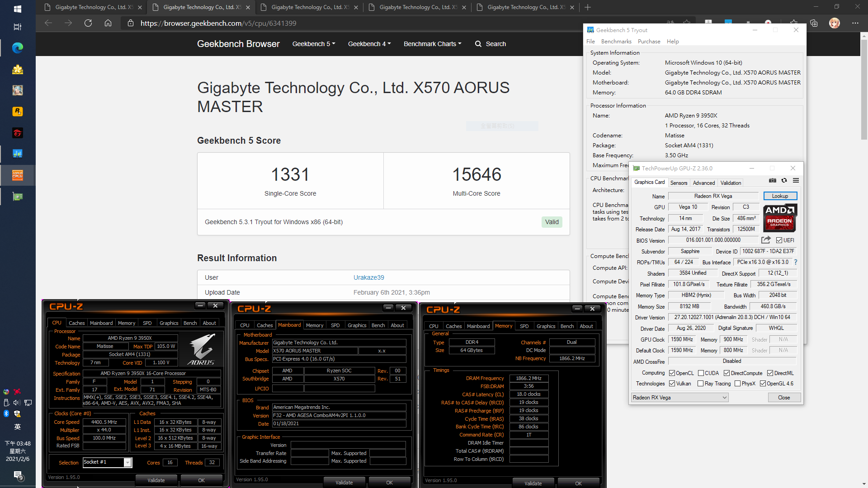Viewport: 868px width, 488px height.
Task: Click the green Valid badge
Action: [552, 222]
